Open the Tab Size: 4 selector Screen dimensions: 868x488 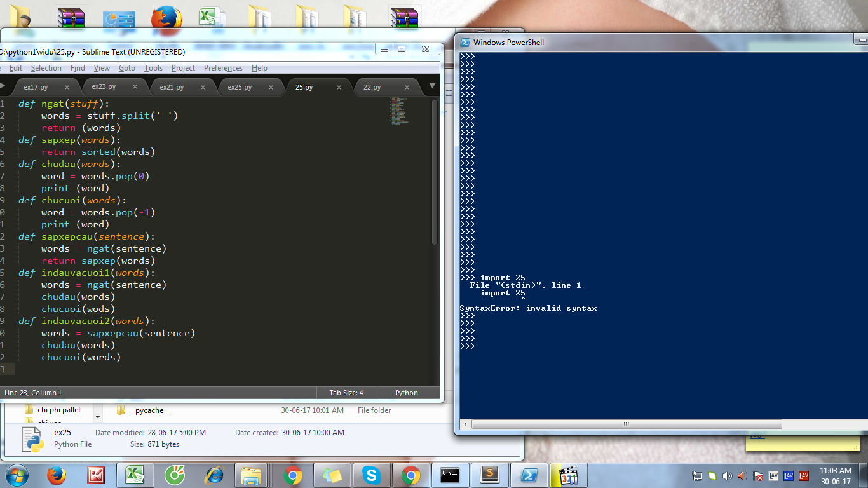346,392
